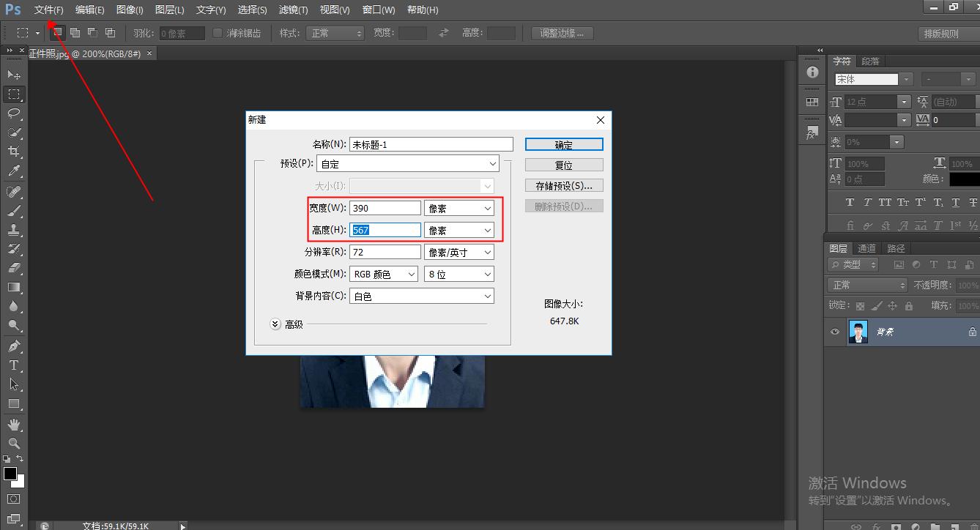Click the 存储预设 save preset button
Viewport: 980px width, 530px height.
click(563, 184)
